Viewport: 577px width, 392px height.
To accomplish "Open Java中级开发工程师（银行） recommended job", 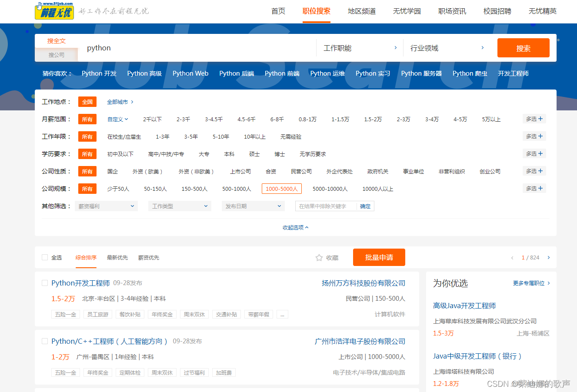I will coord(477,356).
